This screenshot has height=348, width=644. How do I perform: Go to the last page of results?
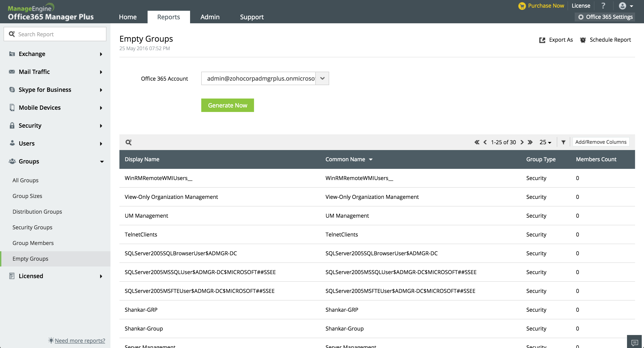(530, 142)
